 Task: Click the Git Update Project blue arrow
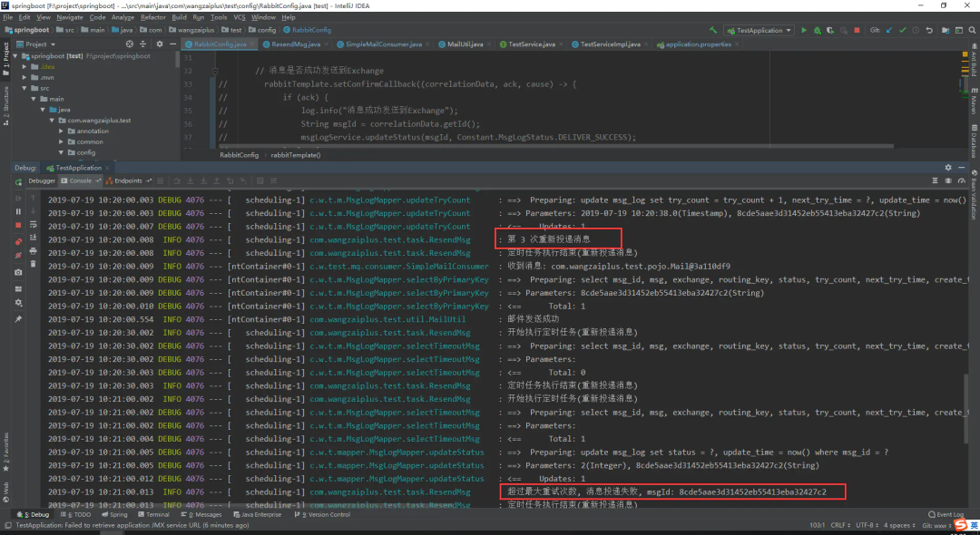click(889, 30)
